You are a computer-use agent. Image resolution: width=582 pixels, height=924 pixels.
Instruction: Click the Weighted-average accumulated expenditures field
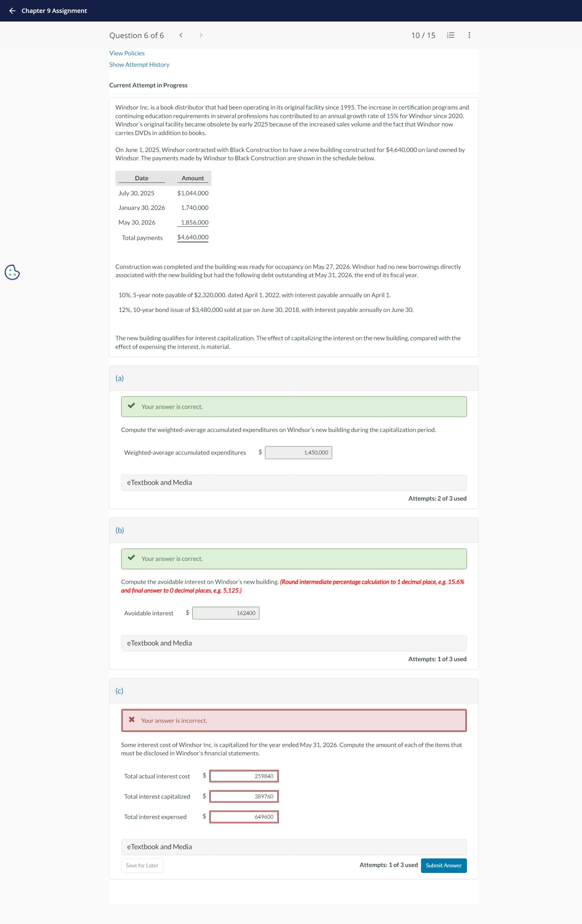click(x=298, y=452)
